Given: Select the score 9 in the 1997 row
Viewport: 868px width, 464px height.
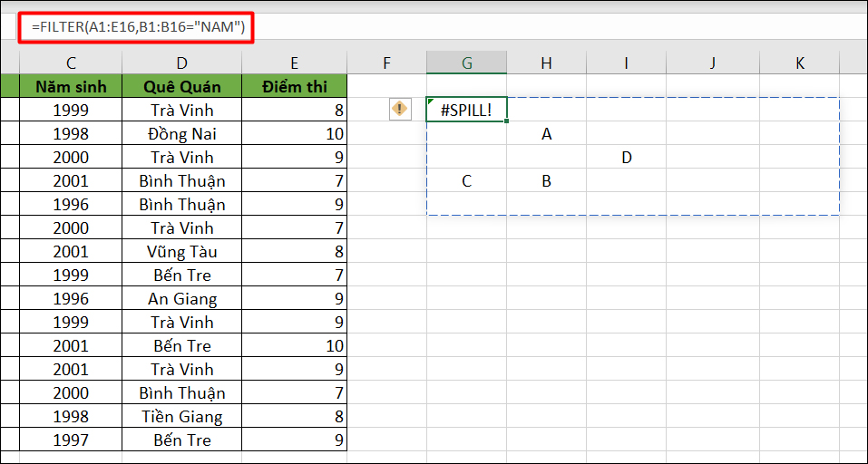Looking at the screenshot, I should pyautogui.click(x=295, y=440).
